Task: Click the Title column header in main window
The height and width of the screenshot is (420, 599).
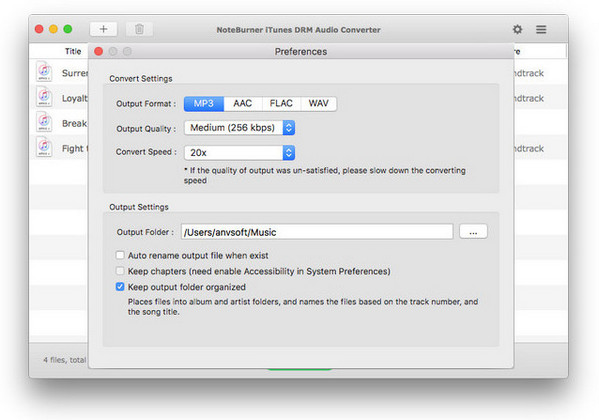Action: [73, 51]
